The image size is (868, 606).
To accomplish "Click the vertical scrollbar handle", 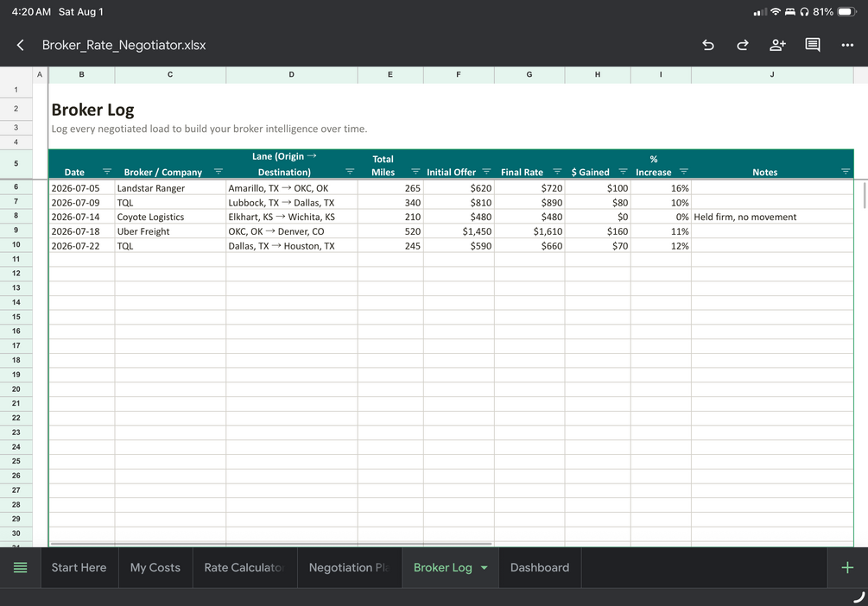I will point(865,196).
